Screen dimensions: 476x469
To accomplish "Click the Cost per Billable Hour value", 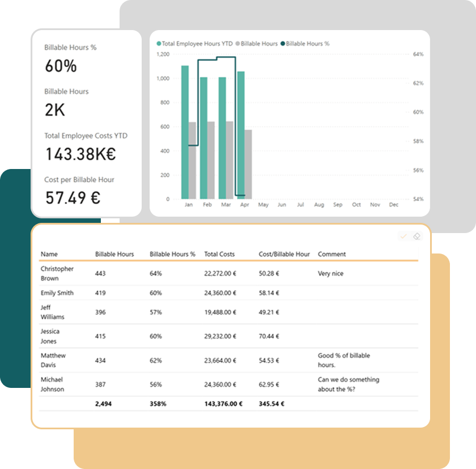I will tap(73, 198).
